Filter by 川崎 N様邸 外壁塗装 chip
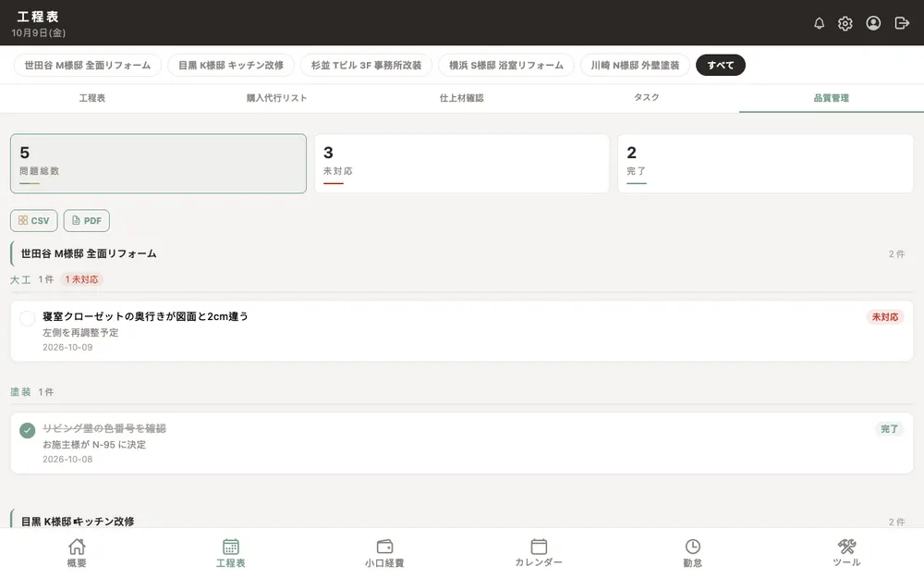Image resolution: width=924 pixels, height=578 pixels. 636,65
